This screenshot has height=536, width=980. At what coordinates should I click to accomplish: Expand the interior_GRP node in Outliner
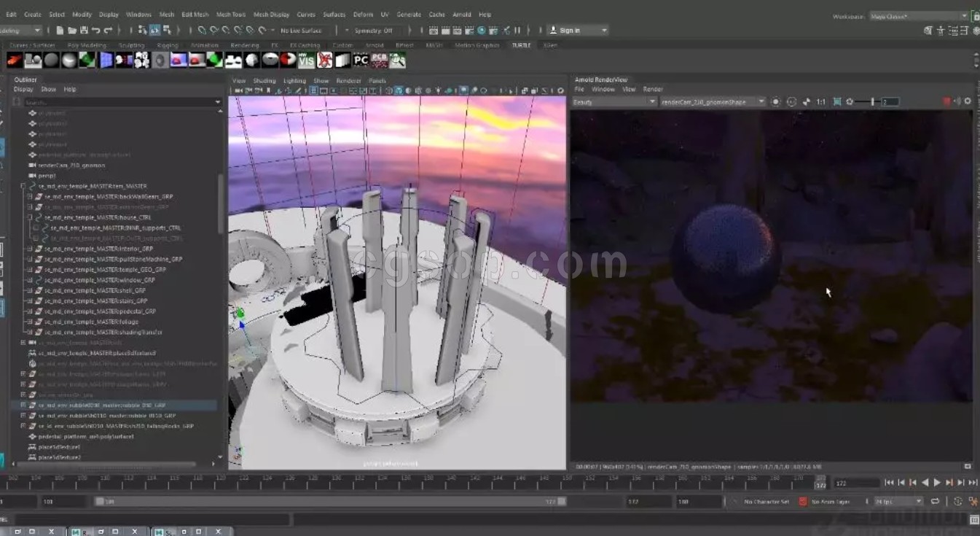[30, 249]
